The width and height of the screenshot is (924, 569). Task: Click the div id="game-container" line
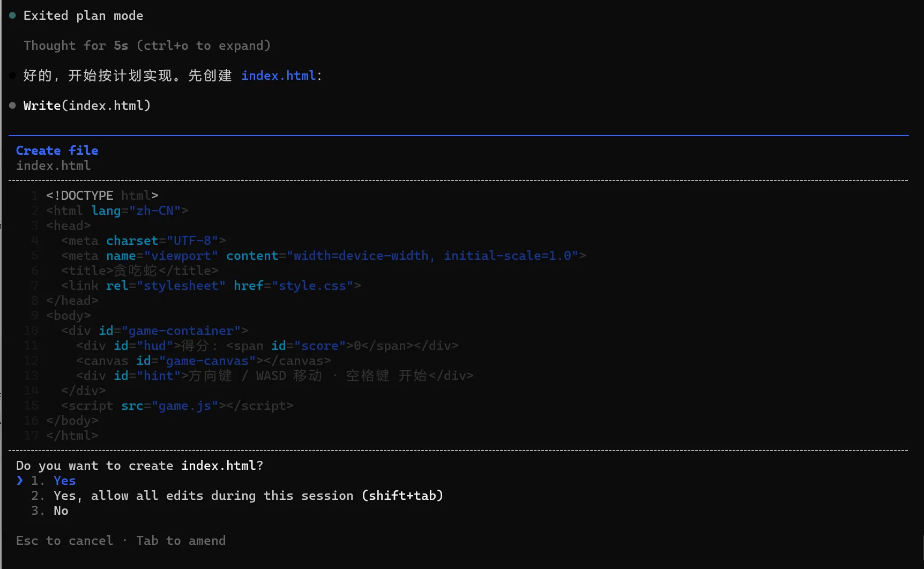tap(154, 331)
